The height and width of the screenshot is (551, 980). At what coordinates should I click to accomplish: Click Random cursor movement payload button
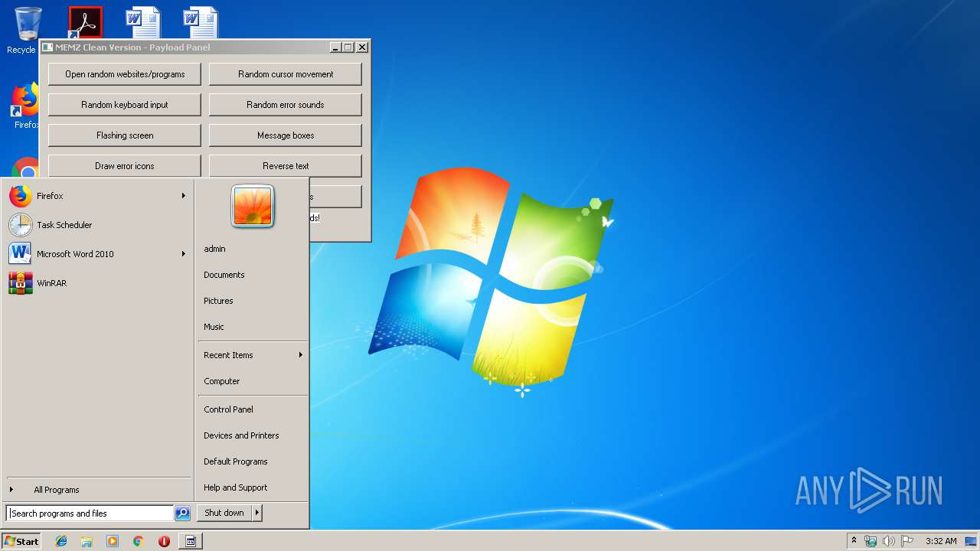click(x=286, y=74)
